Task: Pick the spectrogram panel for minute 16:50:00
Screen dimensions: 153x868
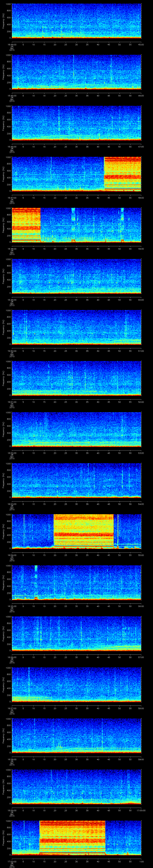Action: [x=77, y=327]
